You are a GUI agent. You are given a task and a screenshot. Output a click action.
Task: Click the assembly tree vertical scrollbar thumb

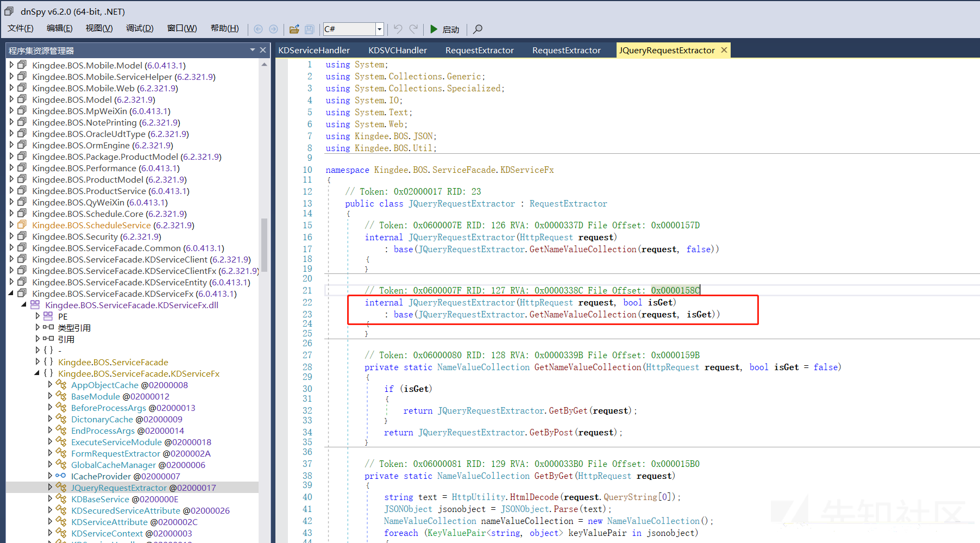click(x=264, y=245)
